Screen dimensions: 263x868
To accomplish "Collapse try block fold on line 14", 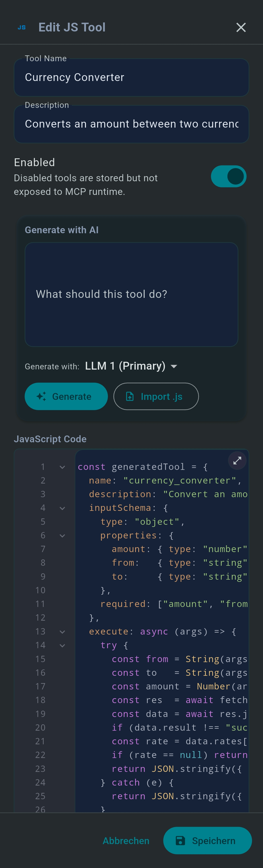I will coord(62,645).
